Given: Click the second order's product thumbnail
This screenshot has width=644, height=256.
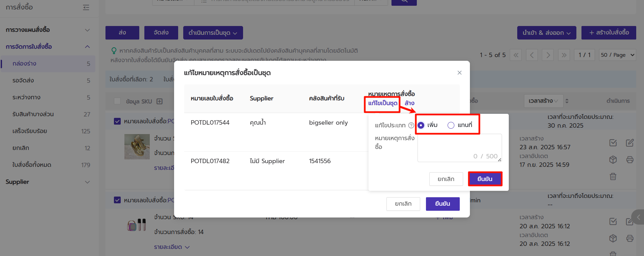Looking at the screenshot, I should click(137, 225).
